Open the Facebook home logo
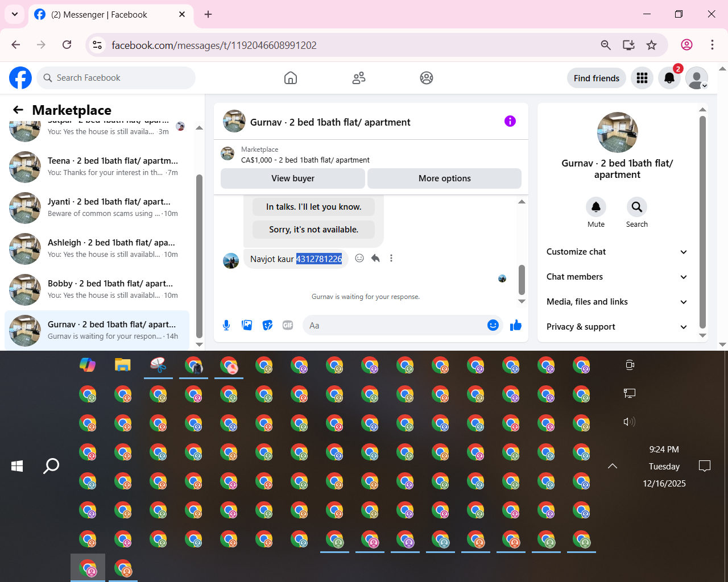The image size is (728, 582). click(x=20, y=78)
